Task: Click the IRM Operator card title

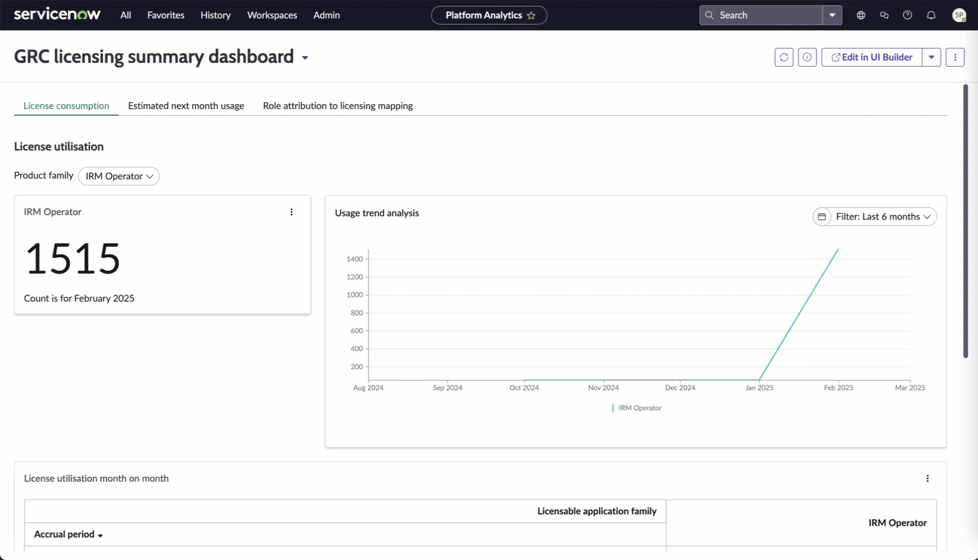Action: click(x=53, y=212)
